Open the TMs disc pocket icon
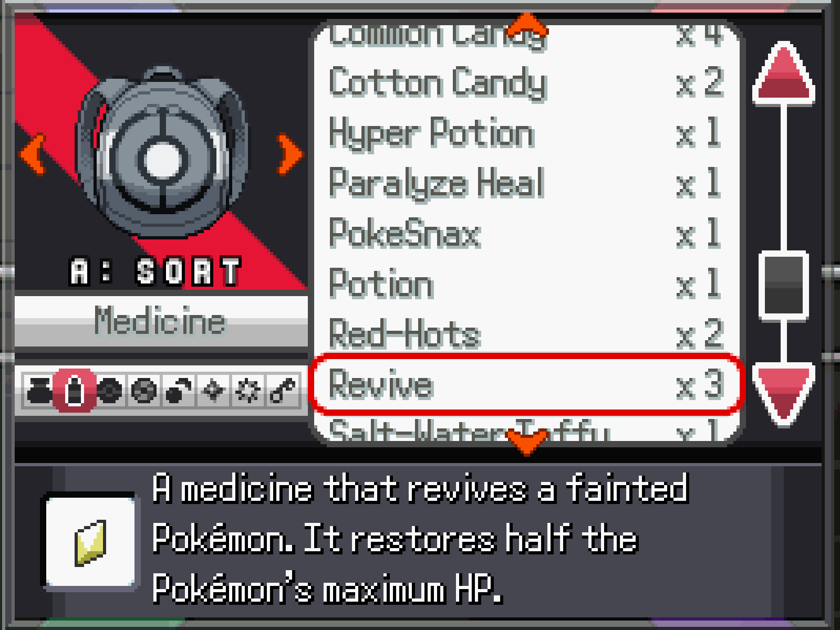This screenshot has height=630, width=840. point(144,390)
